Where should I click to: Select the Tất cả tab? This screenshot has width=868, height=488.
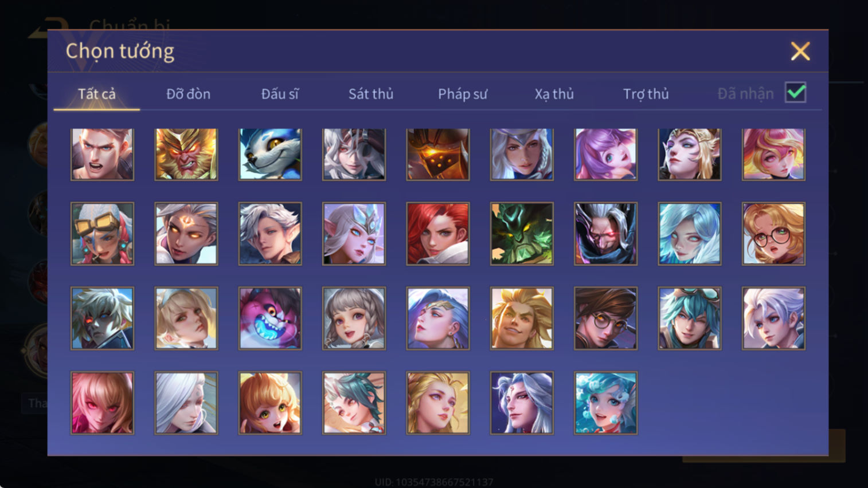[97, 94]
